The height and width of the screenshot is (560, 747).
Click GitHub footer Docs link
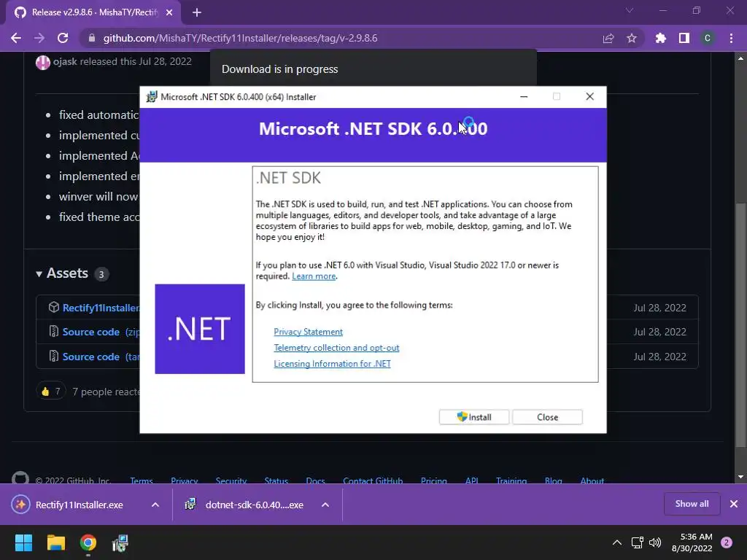coord(315,481)
